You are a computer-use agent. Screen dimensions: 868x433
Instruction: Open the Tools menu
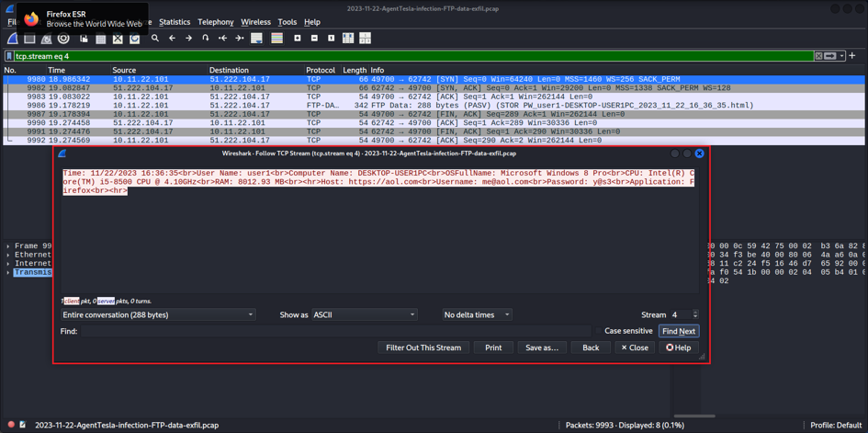click(x=287, y=22)
